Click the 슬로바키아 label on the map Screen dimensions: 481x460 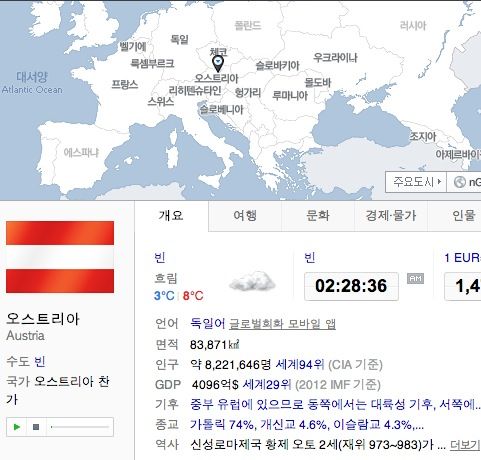[277, 66]
